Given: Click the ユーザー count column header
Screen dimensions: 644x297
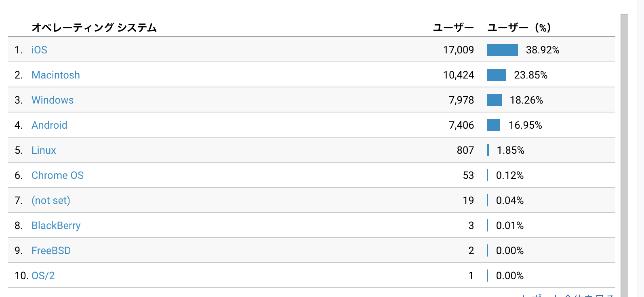Looking at the screenshot, I should pos(453,28).
